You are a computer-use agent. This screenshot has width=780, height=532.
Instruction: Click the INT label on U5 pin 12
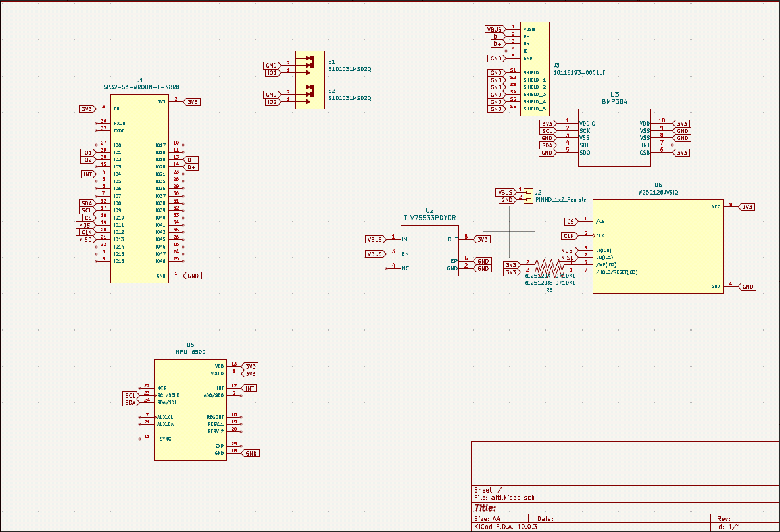[250, 388]
